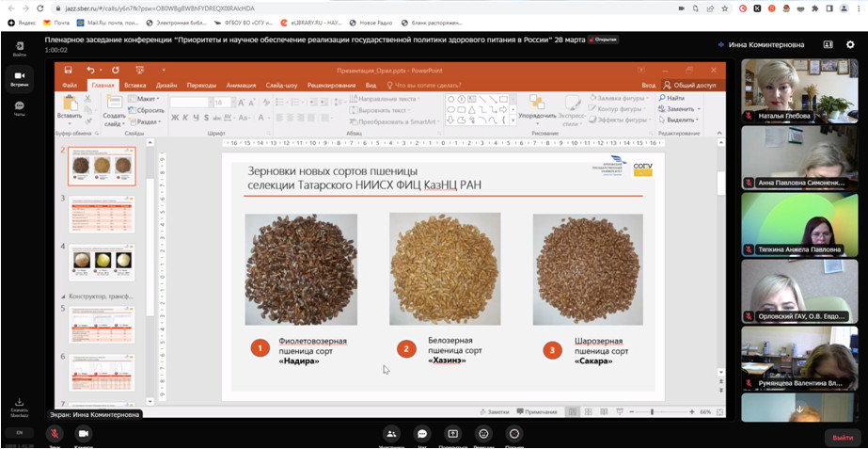Open the participants list
The height and width of the screenshot is (449, 868).
[x=392, y=434]
